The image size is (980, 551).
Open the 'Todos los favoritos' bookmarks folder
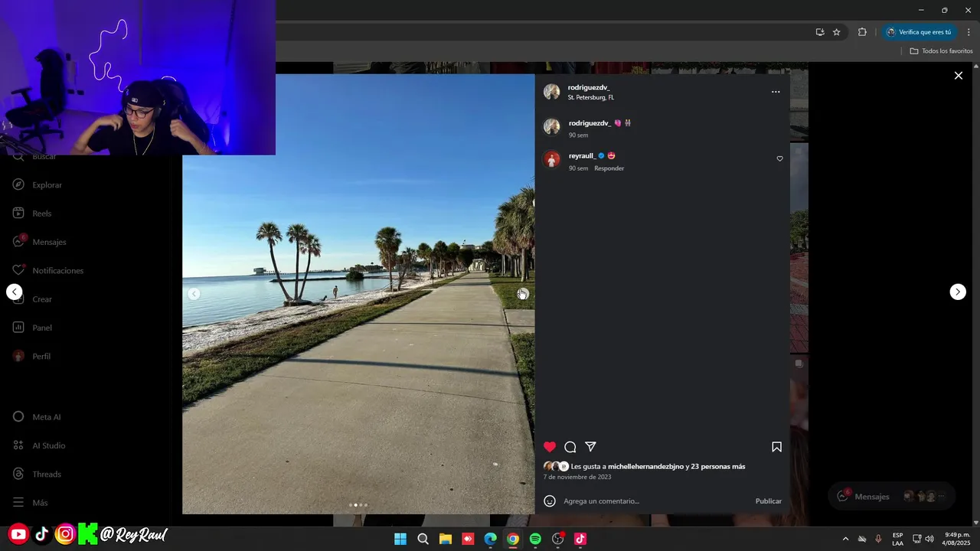[941, 51]
